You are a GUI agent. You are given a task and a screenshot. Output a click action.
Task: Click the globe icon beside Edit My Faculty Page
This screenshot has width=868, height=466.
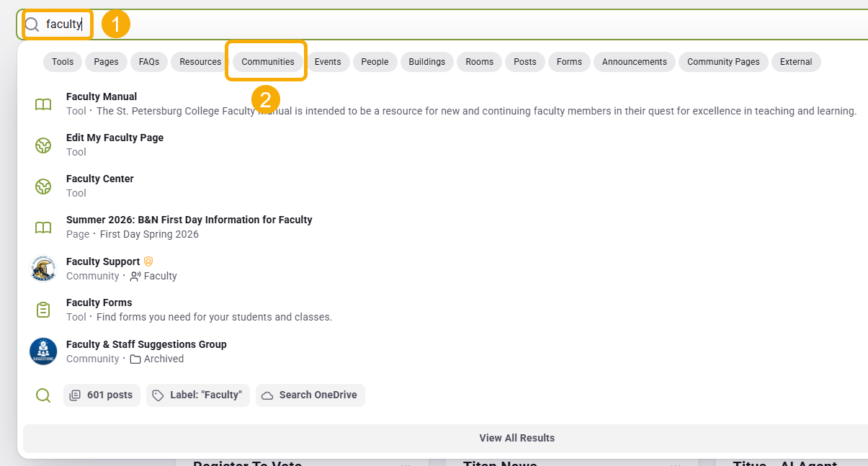tap(43, 145)
